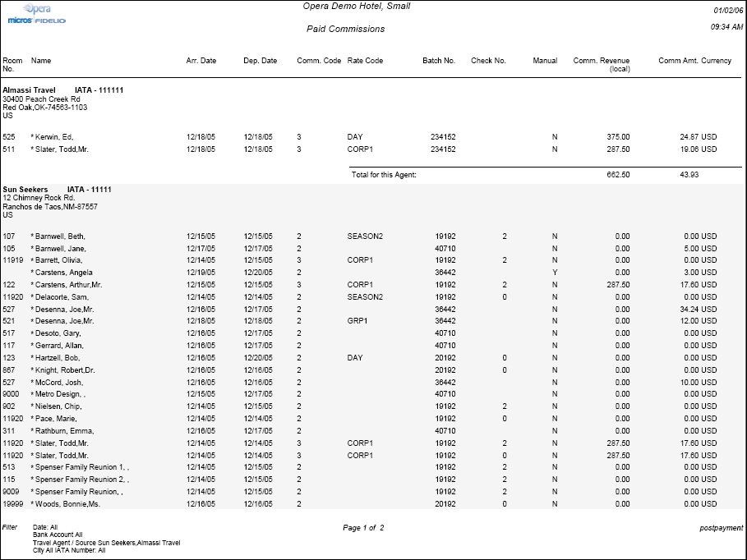Click the postpayment text in the footer
Viewport: 747px width, 560px height.
721,527
